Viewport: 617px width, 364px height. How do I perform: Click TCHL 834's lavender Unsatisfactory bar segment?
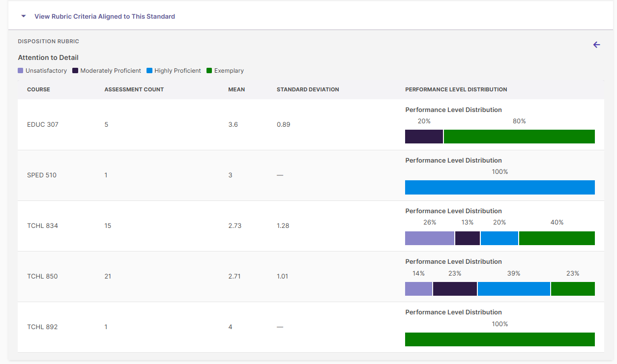pyautogui.click(x=430, y=238)
